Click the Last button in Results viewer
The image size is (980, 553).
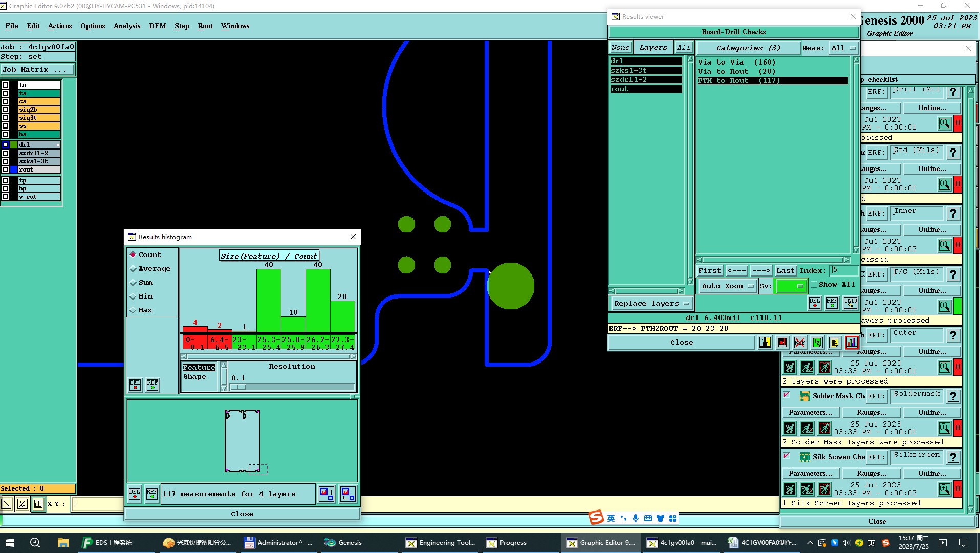785,270
